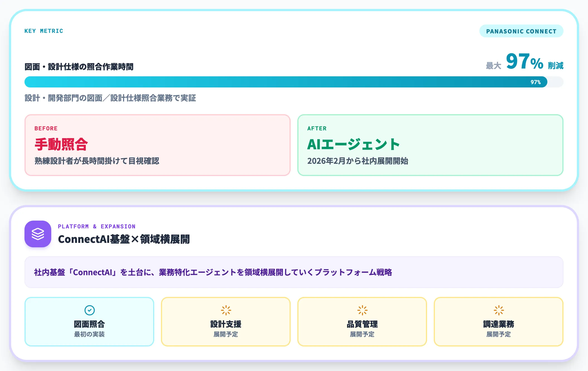The height and width of the screenshot is (371, 588).
Task: Click 展開予定 status under 調達業務
Action: [499, 334]
